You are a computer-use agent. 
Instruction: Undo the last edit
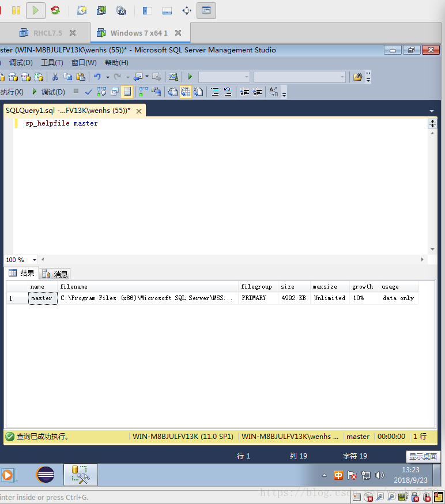pos(97,77)
